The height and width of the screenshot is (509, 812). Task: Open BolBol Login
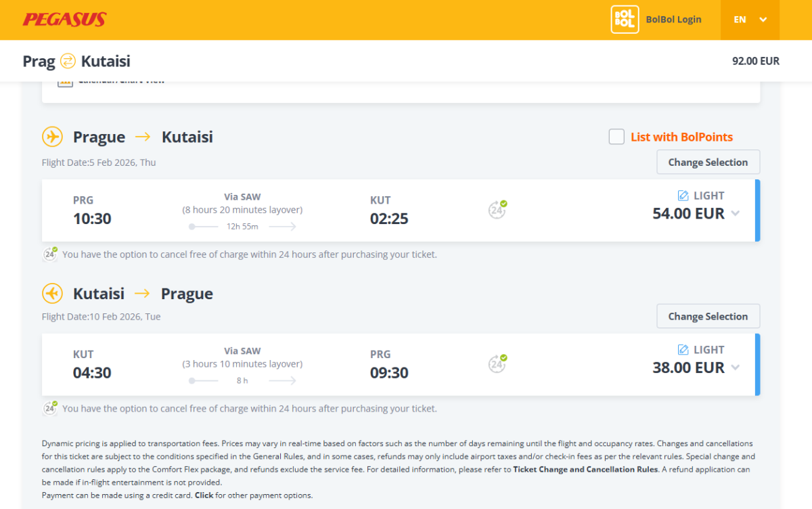coord(673,20)
